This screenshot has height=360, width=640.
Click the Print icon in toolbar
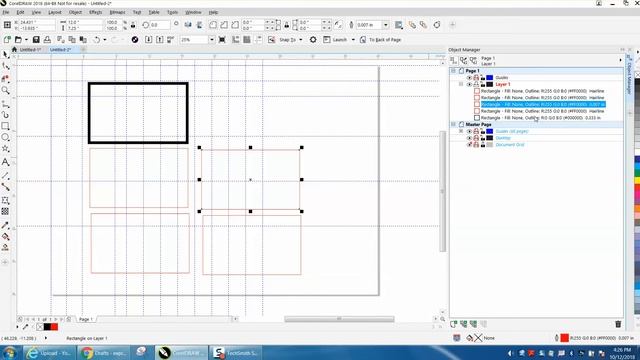(47, 40)
